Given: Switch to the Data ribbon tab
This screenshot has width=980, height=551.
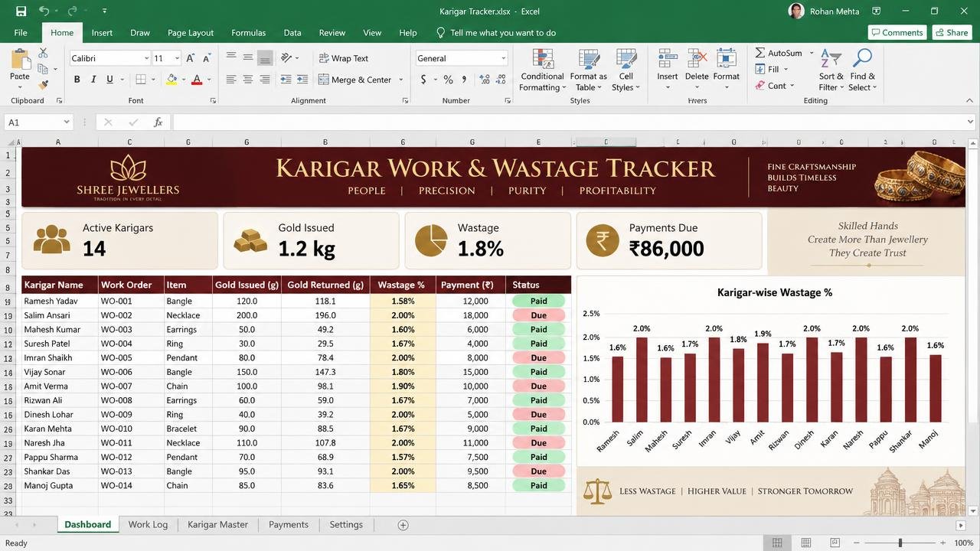Looking at the screenshot, I should tap(292, 33).
